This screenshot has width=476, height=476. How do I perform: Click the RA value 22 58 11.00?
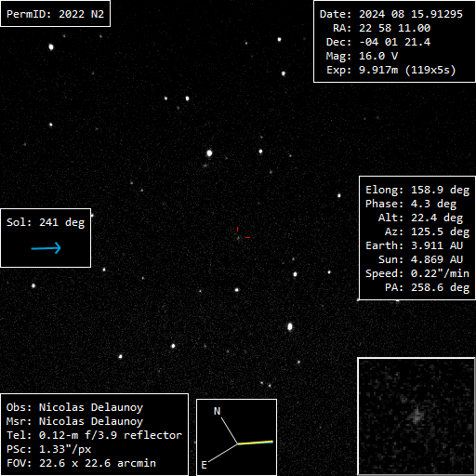pyautogui.click(x=394, y=28)
